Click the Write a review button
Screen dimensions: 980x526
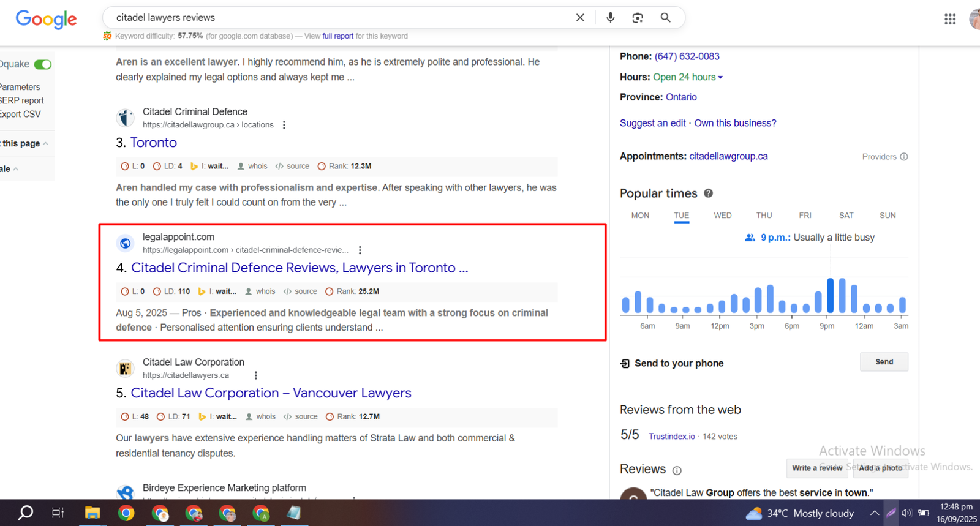pyautogui.click(x=816, y=468)
